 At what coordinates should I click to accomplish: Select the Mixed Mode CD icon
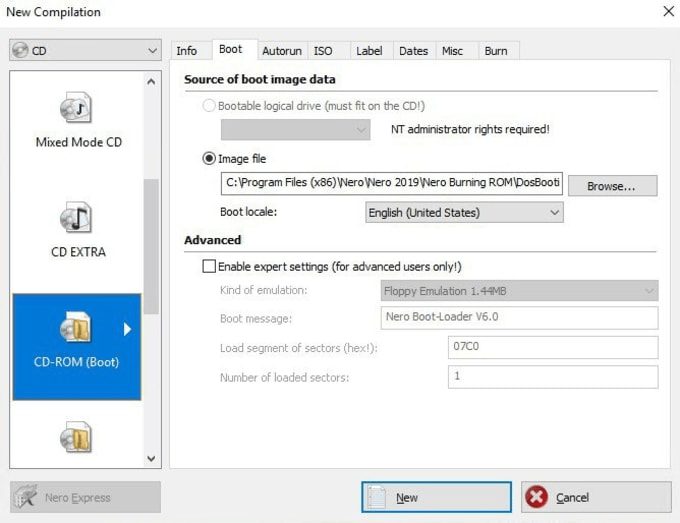[76, 108]
